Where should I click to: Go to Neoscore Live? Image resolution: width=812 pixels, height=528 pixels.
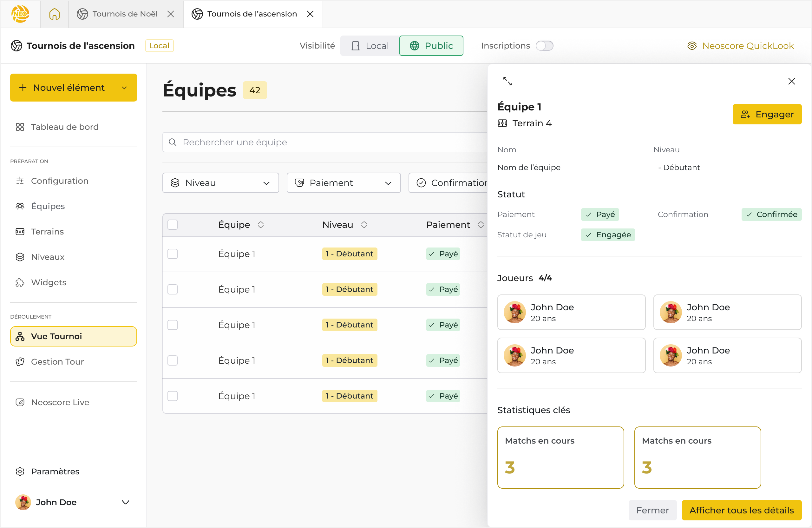[x=60, y=402]
